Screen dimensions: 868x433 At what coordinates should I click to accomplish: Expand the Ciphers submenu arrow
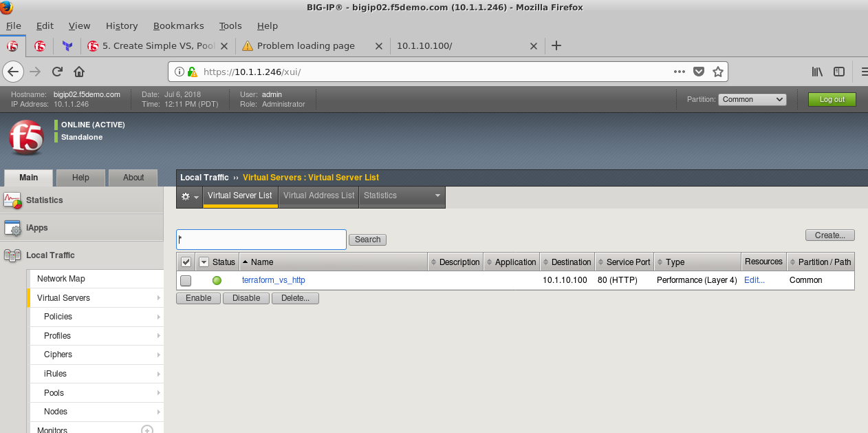(x=158, y=355)
